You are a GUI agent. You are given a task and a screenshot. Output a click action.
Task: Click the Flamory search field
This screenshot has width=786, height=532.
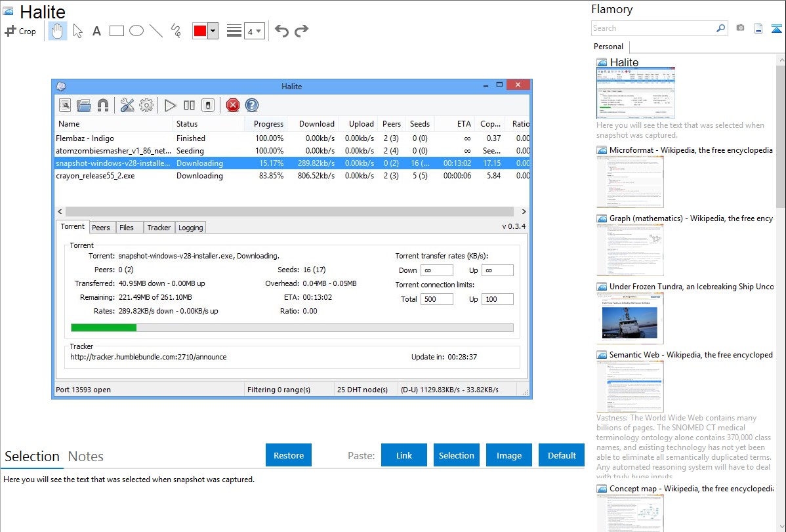pos(653,28)
